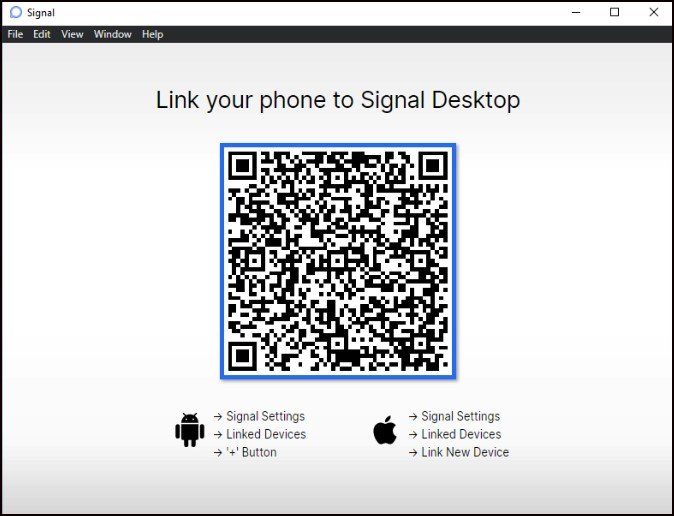
Task: Click the 'Link New Device' iOS instruction
Action: 465,452
